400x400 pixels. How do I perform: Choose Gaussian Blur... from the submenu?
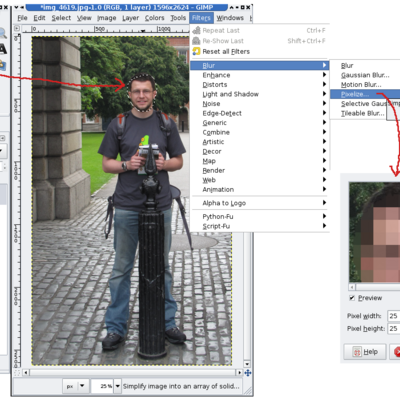365,75
